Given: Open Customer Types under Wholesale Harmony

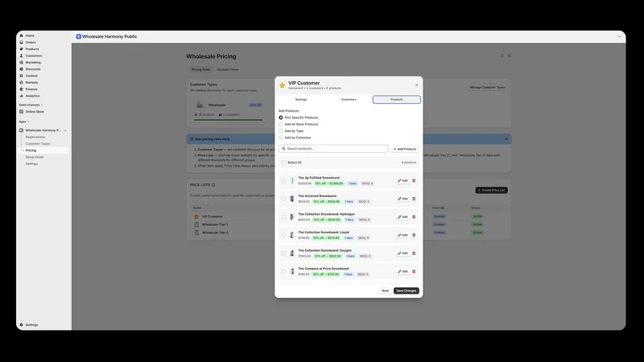Looking at the screenshot, I should point(38,144).
